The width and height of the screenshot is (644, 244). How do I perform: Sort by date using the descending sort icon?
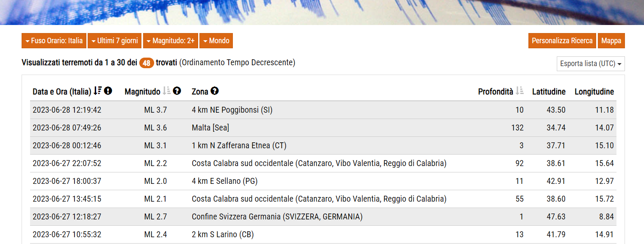(98, 91)
